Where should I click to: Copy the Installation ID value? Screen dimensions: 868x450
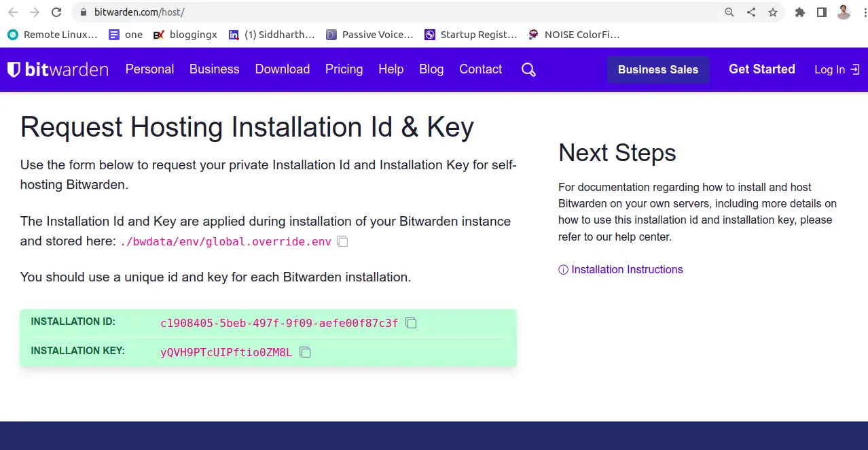[x=411, y=323]
